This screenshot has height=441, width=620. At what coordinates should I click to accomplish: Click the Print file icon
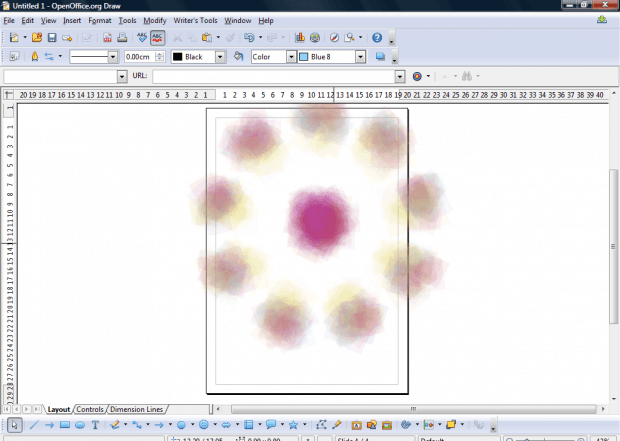pyautogui.click(x=122, y=38)
